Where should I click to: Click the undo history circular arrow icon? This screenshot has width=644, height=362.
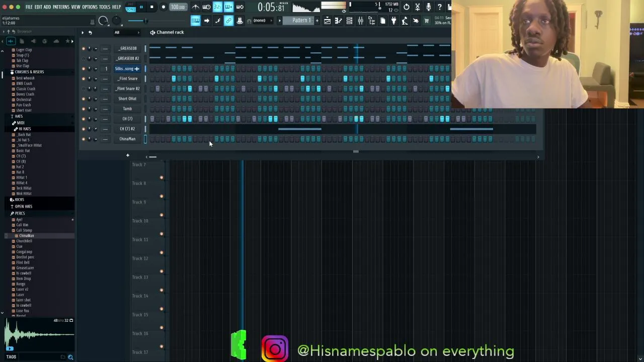click(x=407, y=7)
